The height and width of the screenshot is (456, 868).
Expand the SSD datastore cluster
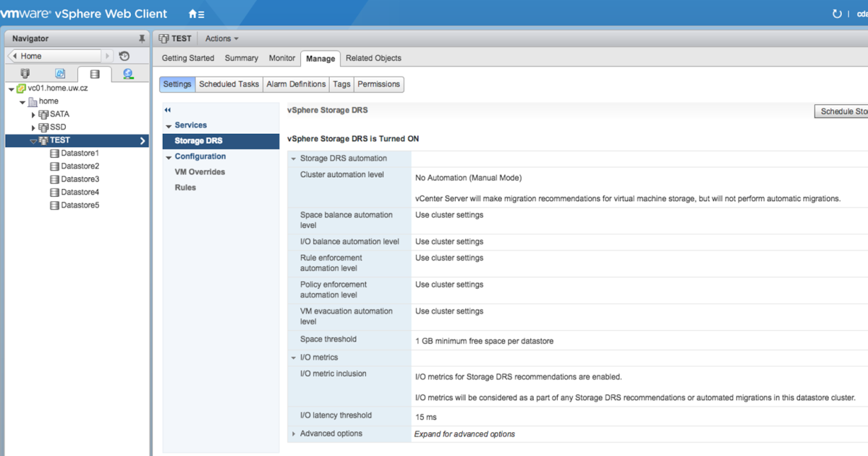point(33,128)
